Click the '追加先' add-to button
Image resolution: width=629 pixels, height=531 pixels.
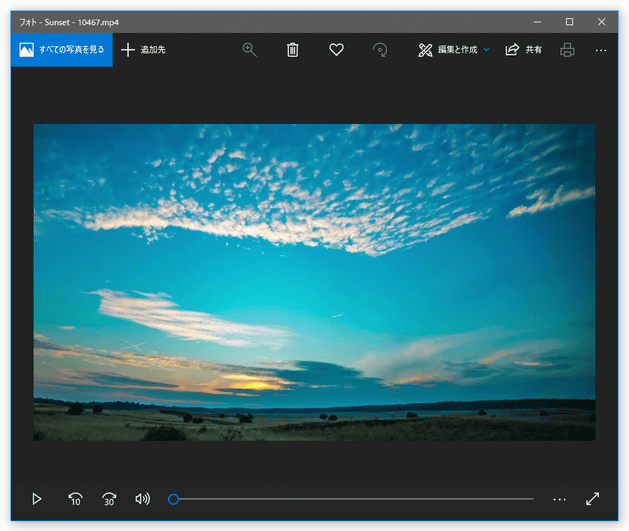tap(143, 50)
